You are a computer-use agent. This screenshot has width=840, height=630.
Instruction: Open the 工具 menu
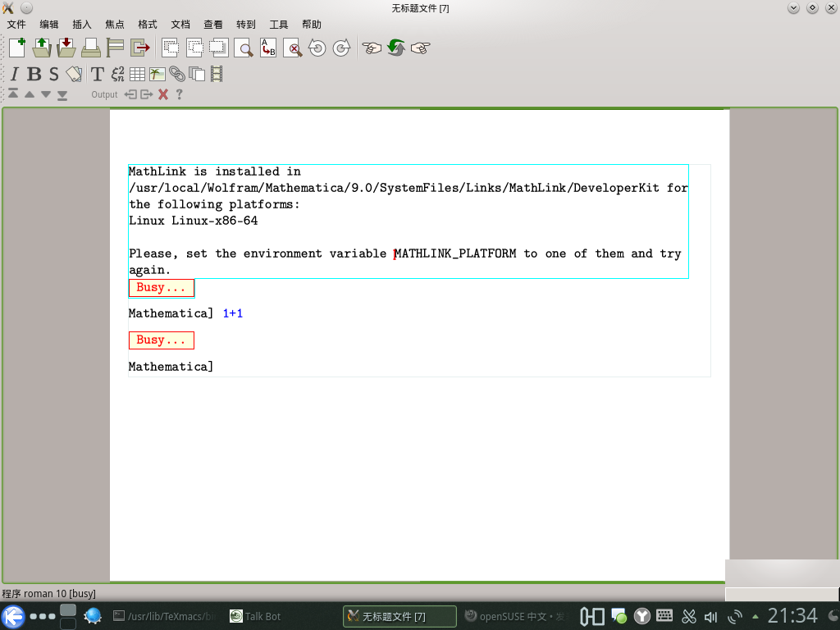pyautogui.click(x=279, y=24)
